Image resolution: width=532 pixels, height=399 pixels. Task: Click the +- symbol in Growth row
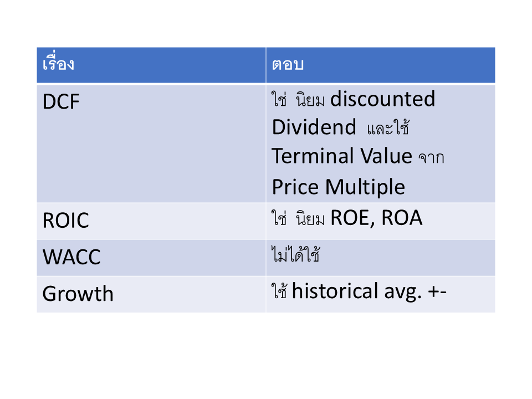(x=438, y=291)
